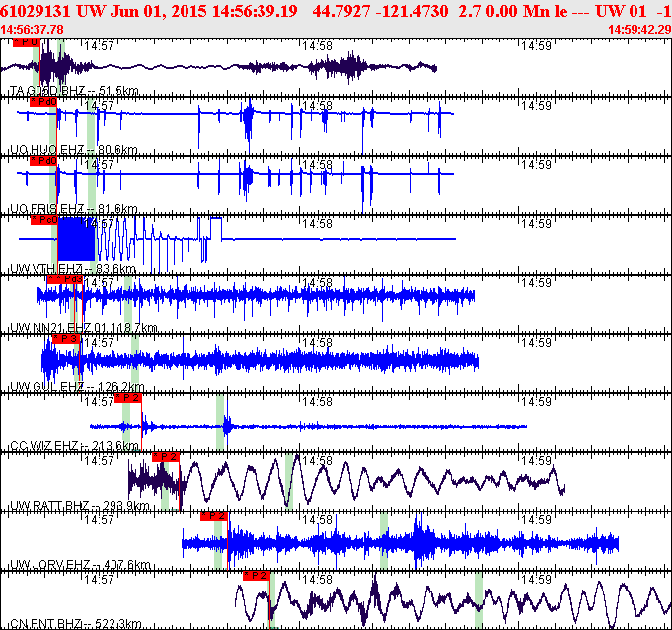
Task: Click station label UW NN21 EHZ 118.7km
Action: point(84,328)
